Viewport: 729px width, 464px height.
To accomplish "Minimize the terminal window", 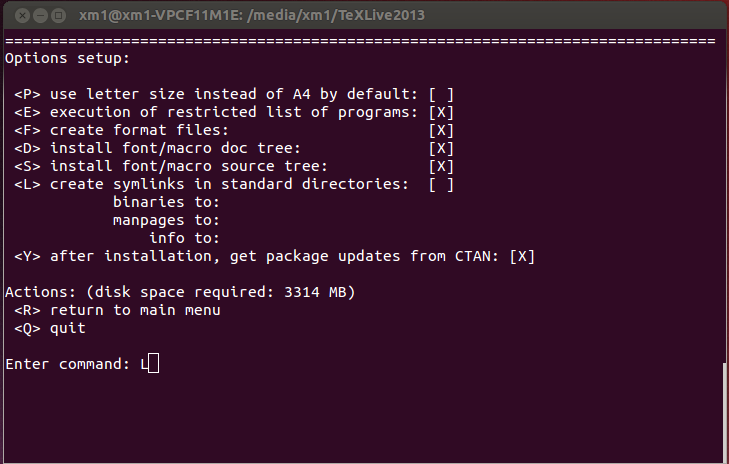I will (x=40, y=15).
